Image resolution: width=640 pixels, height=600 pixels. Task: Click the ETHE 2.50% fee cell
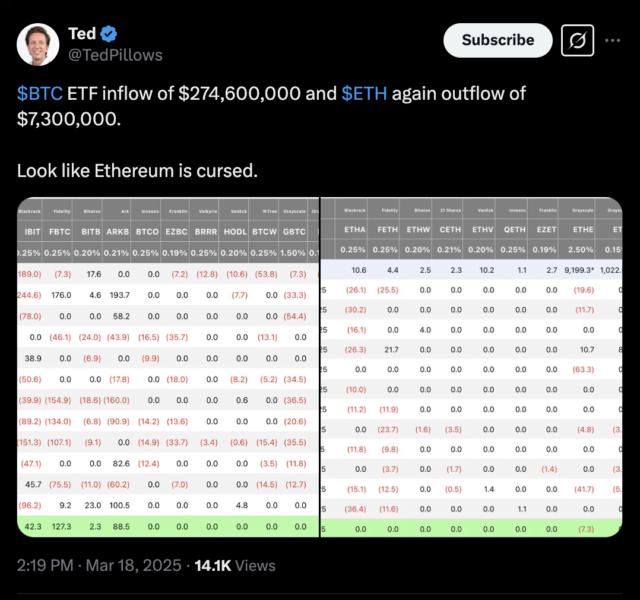pos(580,250)
